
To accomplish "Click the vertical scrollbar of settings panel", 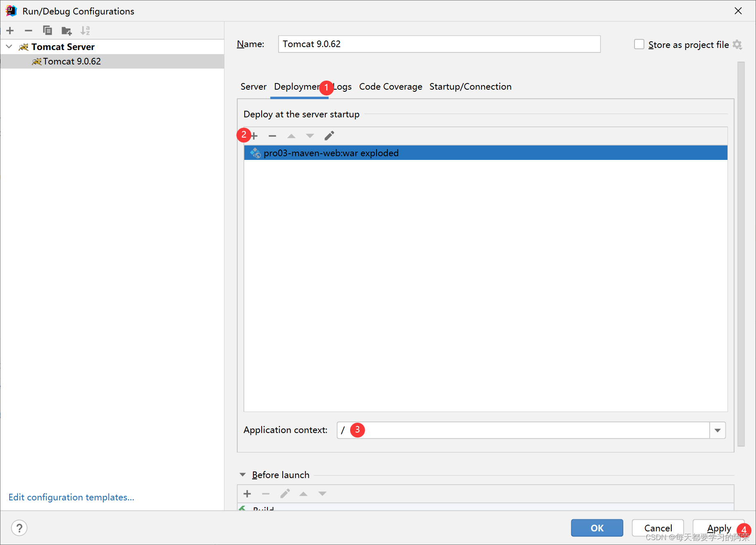I will [x=741, y=254].
